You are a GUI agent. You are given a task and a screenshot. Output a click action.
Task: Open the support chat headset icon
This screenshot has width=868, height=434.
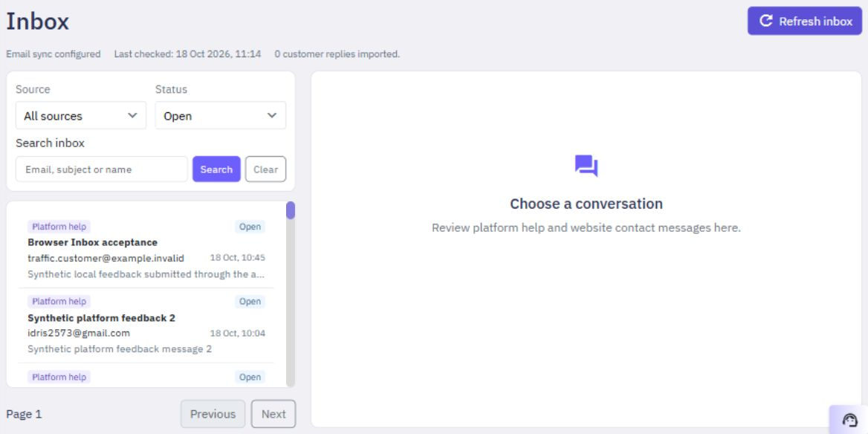pyautogui.click(x=849, y=420)
